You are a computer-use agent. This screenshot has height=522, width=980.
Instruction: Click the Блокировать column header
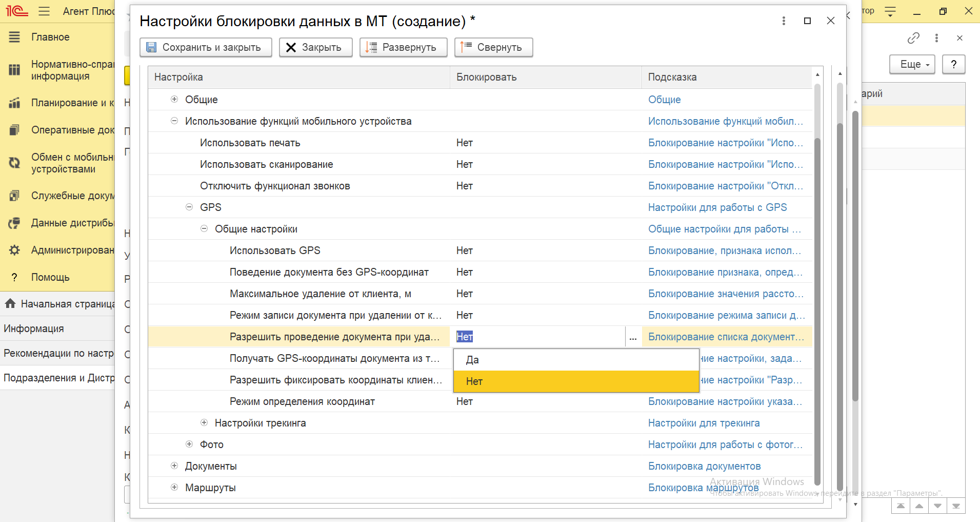tap(546, 77)
